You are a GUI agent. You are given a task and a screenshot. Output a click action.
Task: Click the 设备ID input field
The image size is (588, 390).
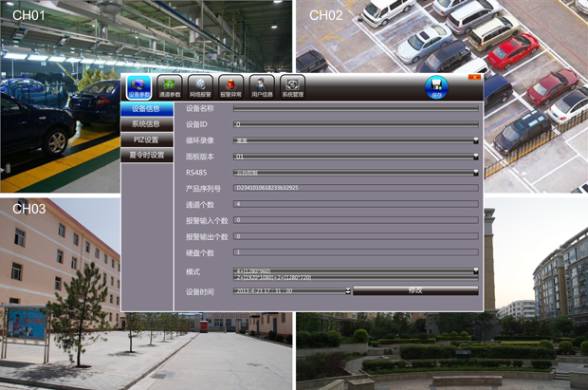click(356, 124)
